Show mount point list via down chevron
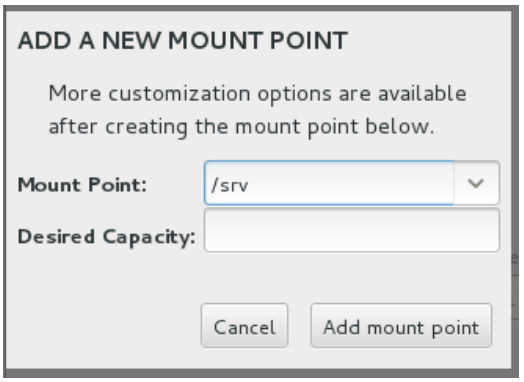Viewport: 524px width, 382px height. [476, 183]
